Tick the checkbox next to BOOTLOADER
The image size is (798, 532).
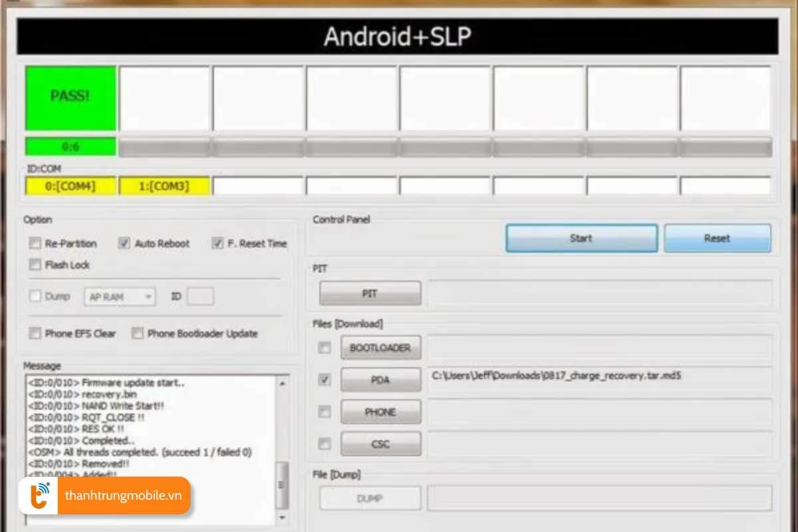pyautogui.click(x=325, y=347)
